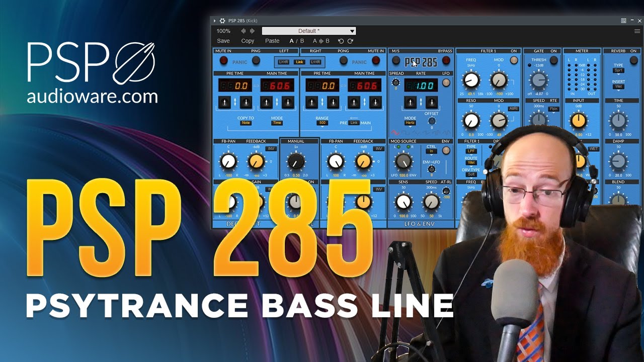Click the SPREAD knob
The image size is (644, 362).
point(395,82)
